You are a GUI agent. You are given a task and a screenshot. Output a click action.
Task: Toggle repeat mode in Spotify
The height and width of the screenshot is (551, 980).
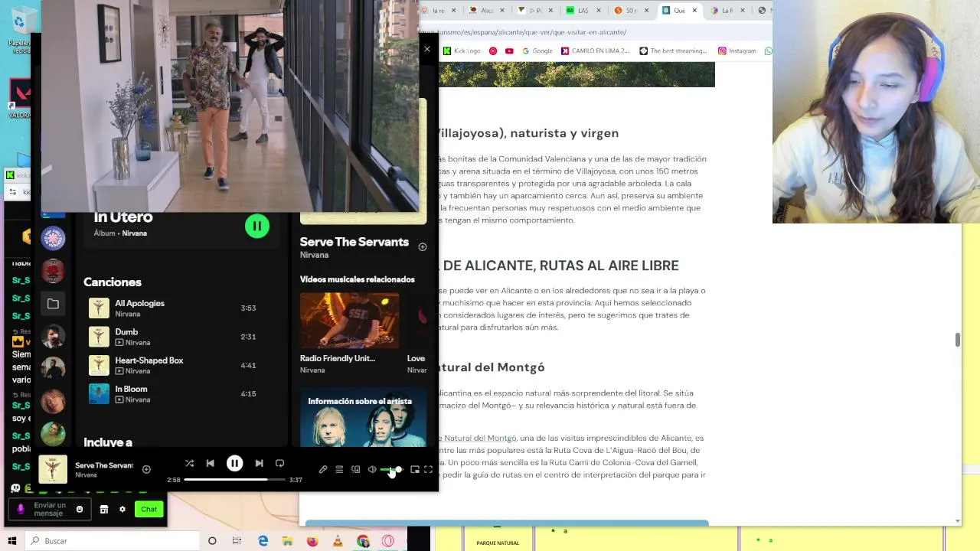(279, 463)
